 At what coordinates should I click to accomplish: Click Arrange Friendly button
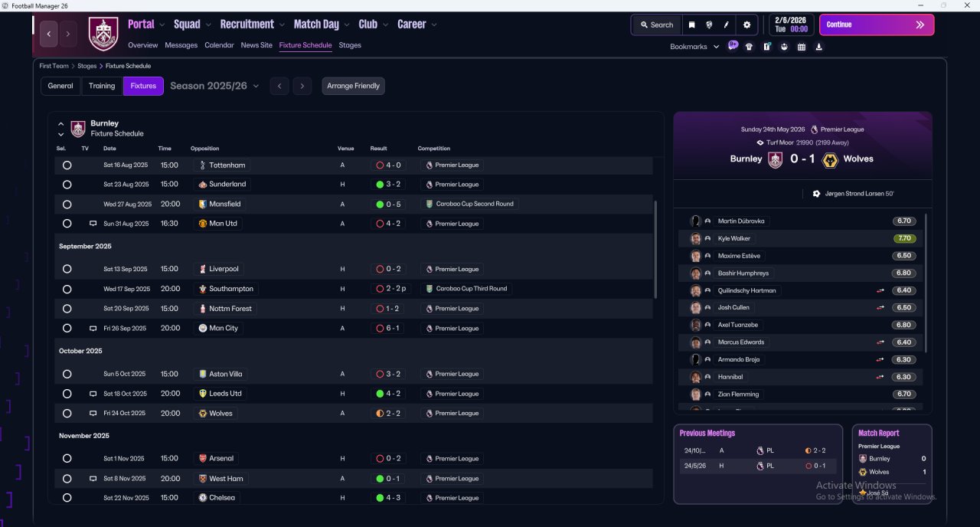(x=353, y=86)
